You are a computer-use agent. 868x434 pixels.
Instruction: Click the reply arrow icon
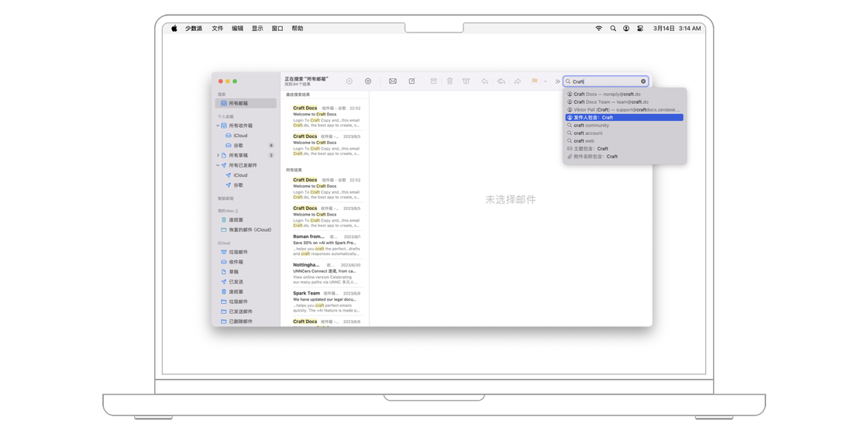[x=484, y=81]
